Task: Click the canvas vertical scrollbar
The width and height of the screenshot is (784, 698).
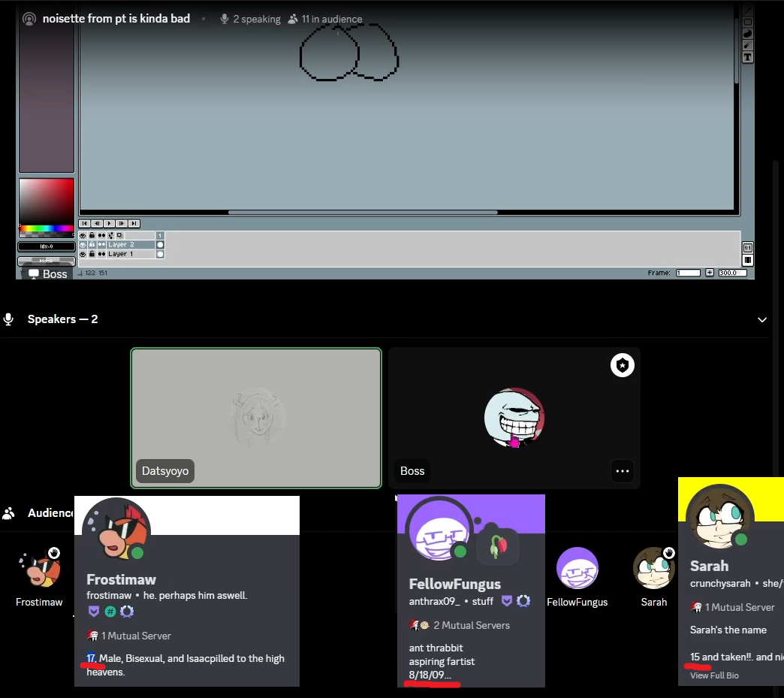Action: 737,49
